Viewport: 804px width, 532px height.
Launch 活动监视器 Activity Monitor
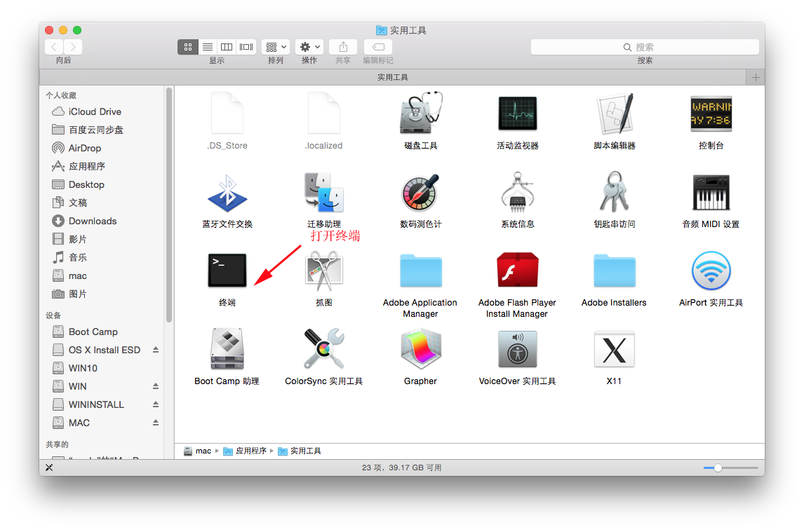(x=517, y=114)
